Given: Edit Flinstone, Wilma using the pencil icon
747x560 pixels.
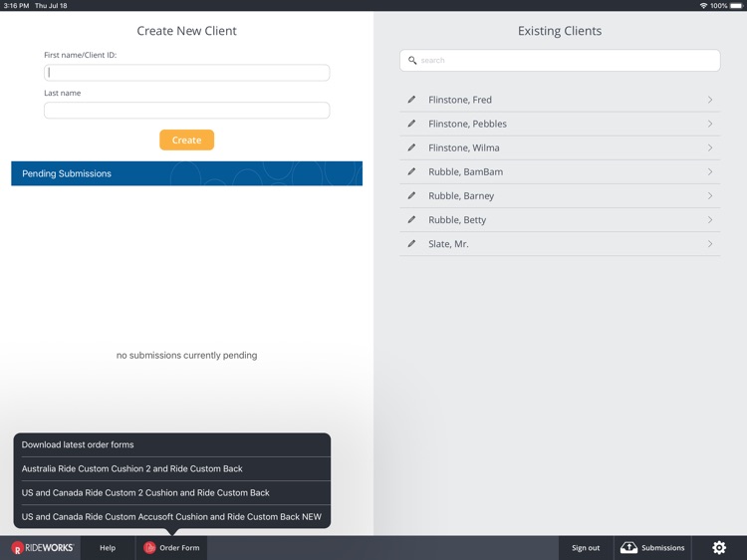Looking at the screenshot, I should (411, 147).
